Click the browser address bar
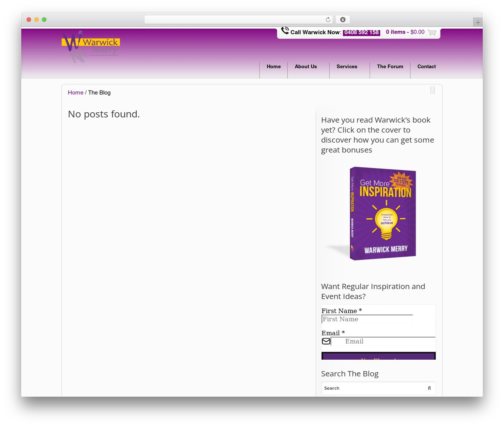504x427 pixels. coord(239,20)
